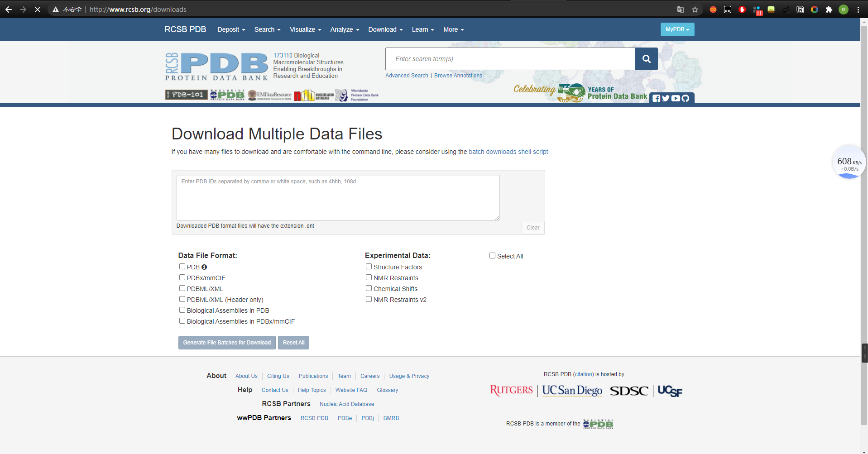
Task: Open the green sprout extension icon
Action: click(771, 10)
